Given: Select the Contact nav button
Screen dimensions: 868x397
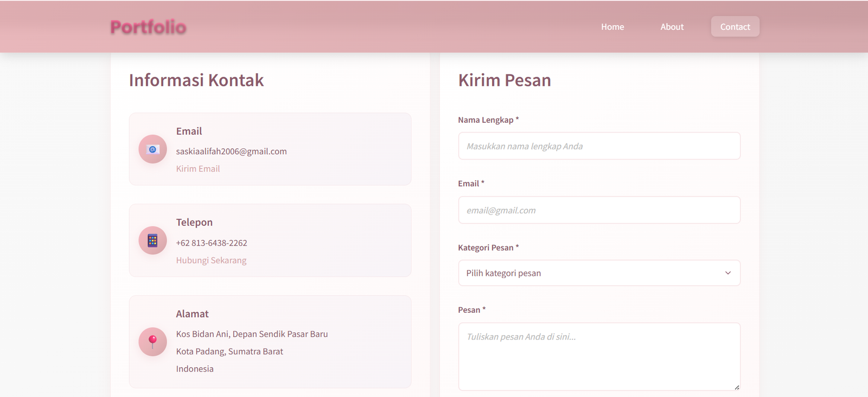Looking at the screenshot, I should [735, 27].
